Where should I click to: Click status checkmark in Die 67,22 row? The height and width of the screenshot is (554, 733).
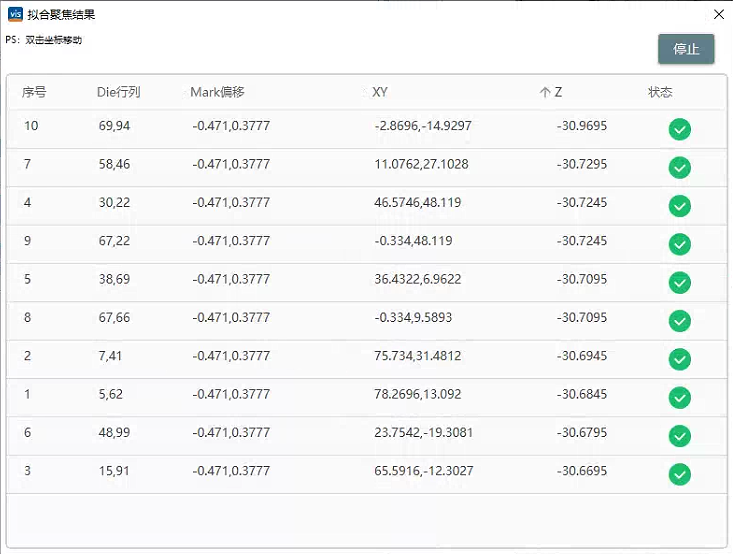[x=679, y=244]
